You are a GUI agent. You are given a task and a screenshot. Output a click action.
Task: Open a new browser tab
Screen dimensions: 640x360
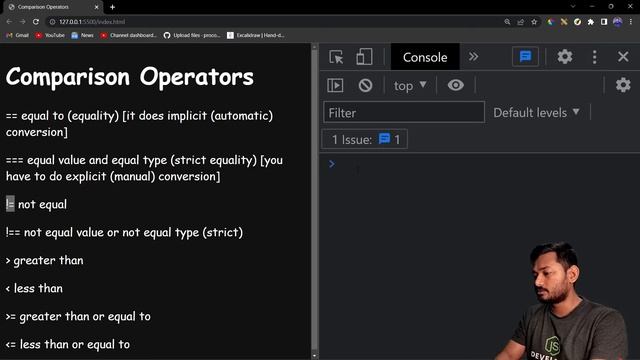click(x=112, y=7)
